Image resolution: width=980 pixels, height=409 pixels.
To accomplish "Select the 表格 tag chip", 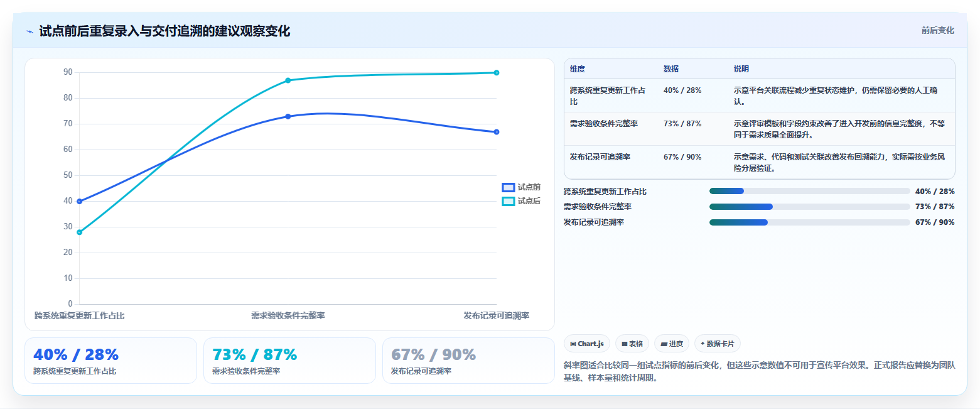I will tap(632, 344).
